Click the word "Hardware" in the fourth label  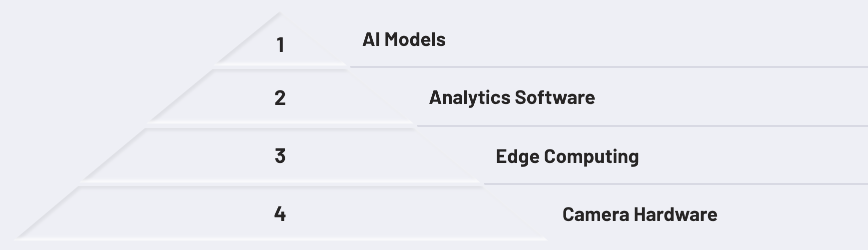click(675, 214)
